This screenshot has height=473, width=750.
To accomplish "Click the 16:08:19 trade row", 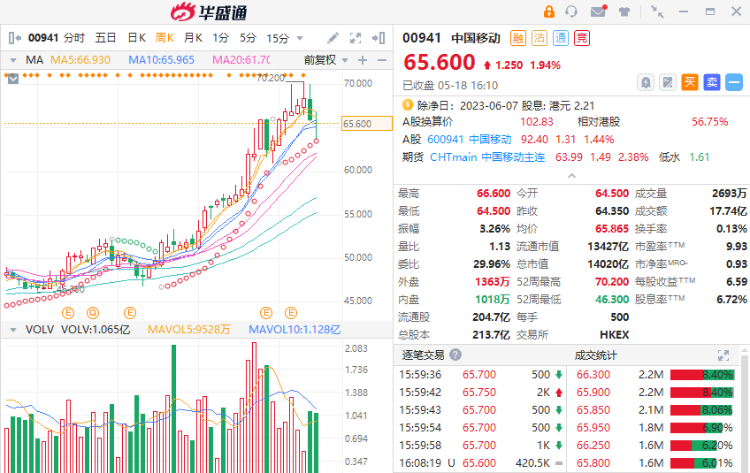I will [480, 463].
